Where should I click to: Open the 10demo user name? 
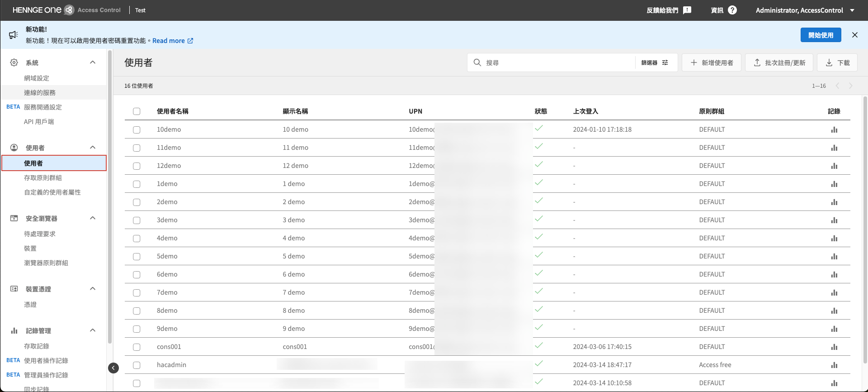tap(169, 129)
